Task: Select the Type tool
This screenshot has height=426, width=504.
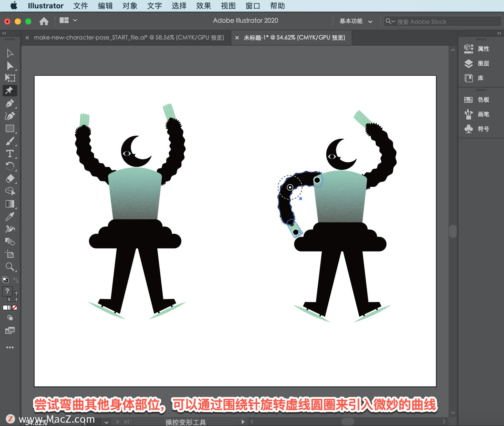Action: pyautogui.click(x=10, y=153)
